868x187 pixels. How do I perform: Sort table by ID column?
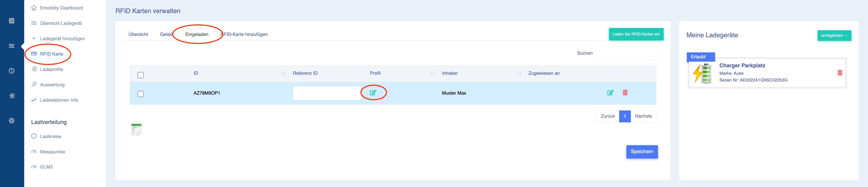click(x=283, y=73)
